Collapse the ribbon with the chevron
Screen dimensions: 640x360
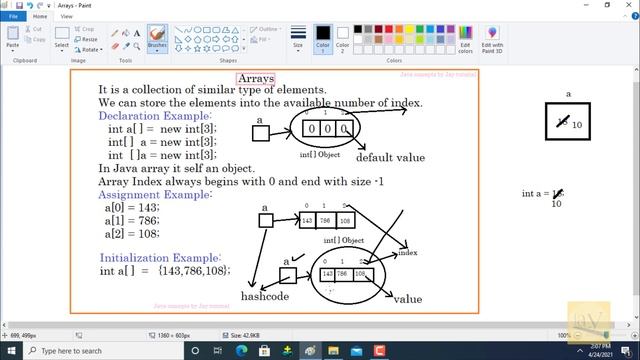point(625,16)
